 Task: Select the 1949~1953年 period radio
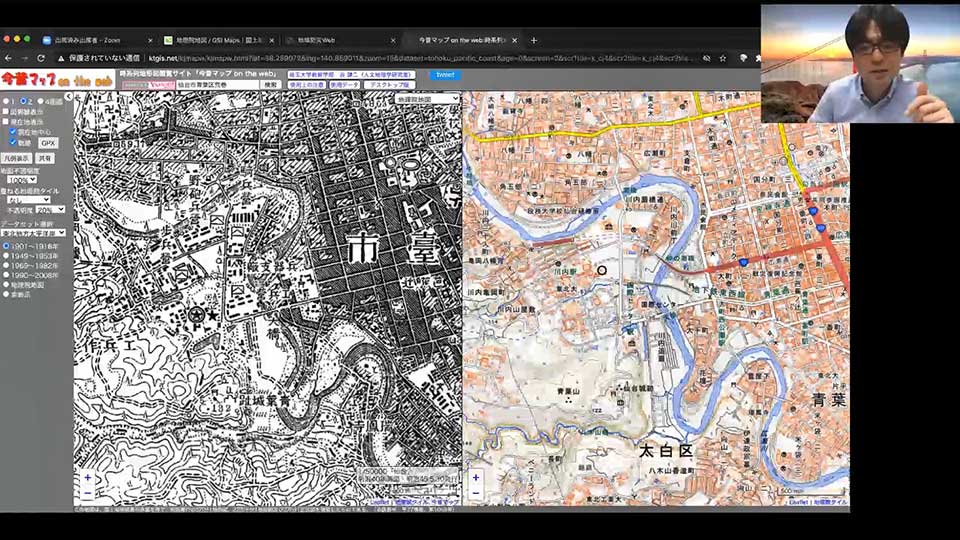[6, 256]
